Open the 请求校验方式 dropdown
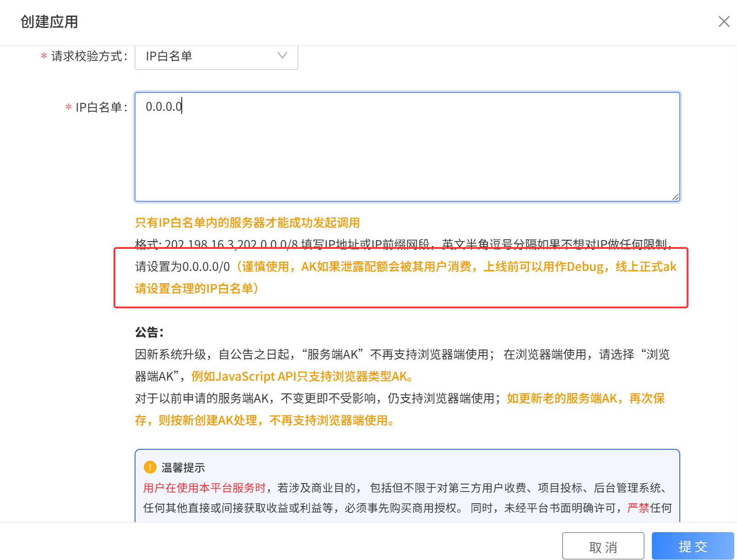 (x=217, y=56)
